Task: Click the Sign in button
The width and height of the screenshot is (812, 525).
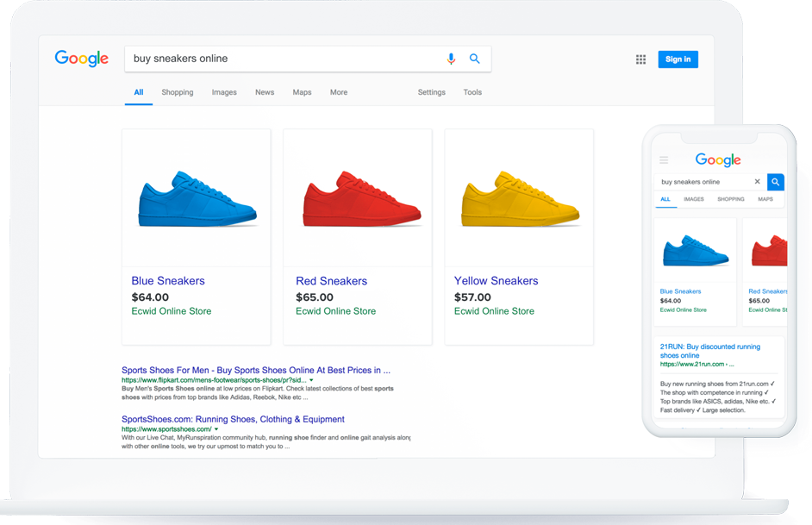Action: (x=678, y=59)
